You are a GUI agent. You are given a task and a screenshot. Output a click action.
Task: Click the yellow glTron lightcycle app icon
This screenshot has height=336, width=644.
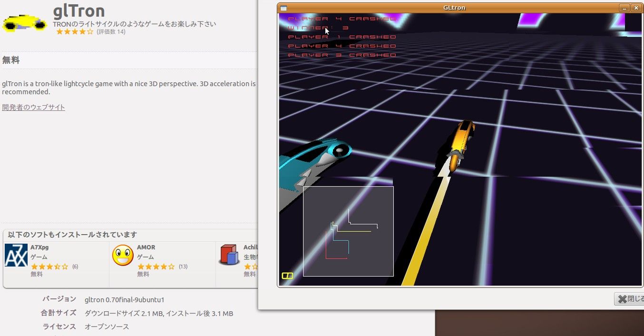click(25, 22)
